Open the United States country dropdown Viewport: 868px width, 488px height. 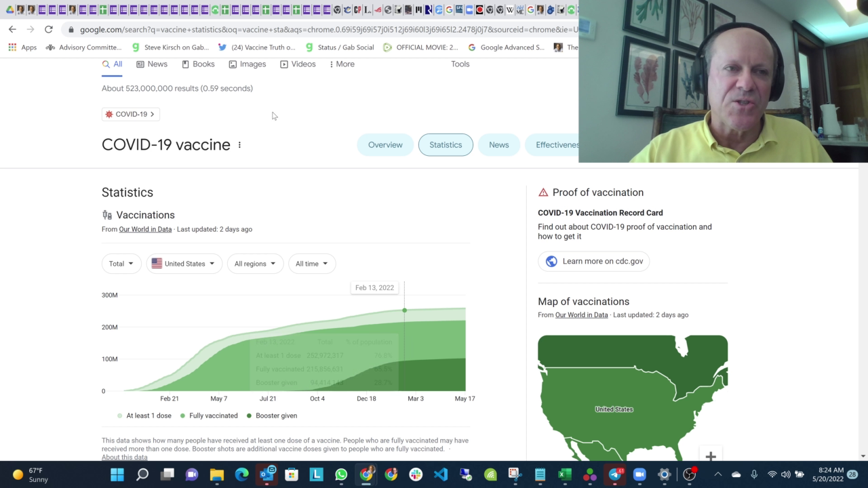click(184, 264)
